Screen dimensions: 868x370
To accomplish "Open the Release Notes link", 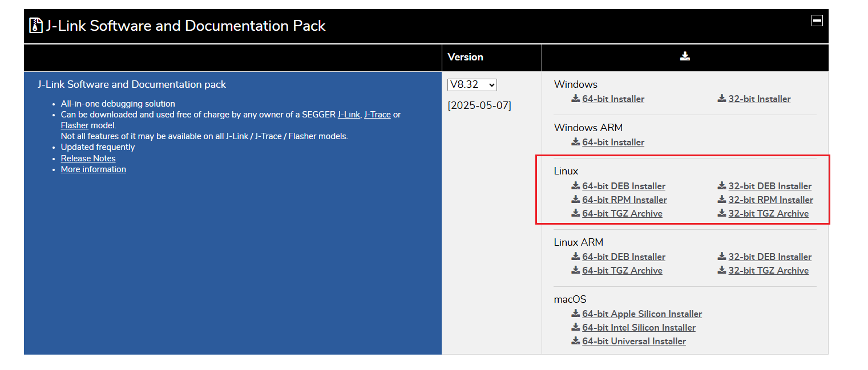I will click(88, 158).
